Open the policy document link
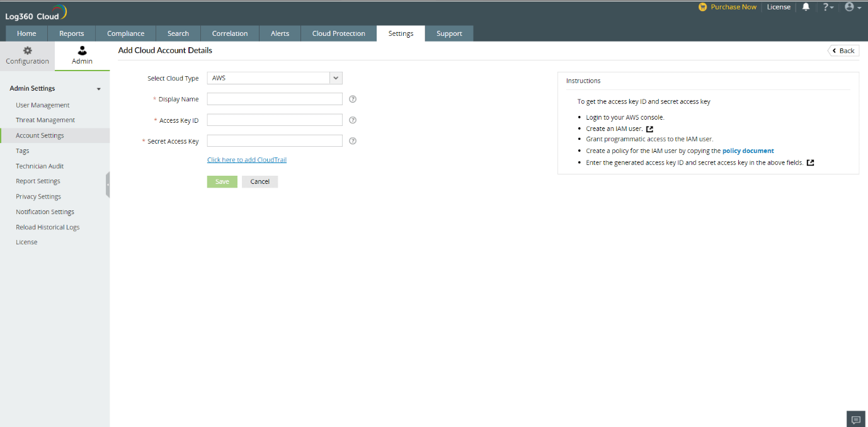 [x=748, y=151]
